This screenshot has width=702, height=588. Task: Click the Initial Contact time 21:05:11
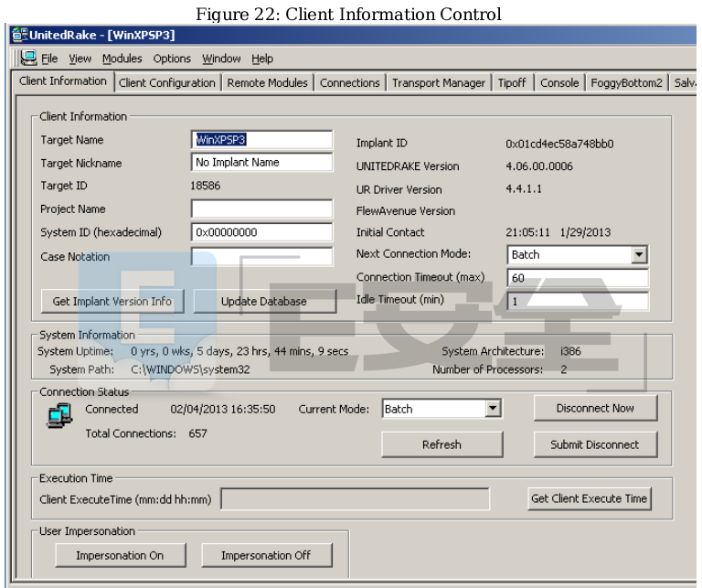pos(527,232)
